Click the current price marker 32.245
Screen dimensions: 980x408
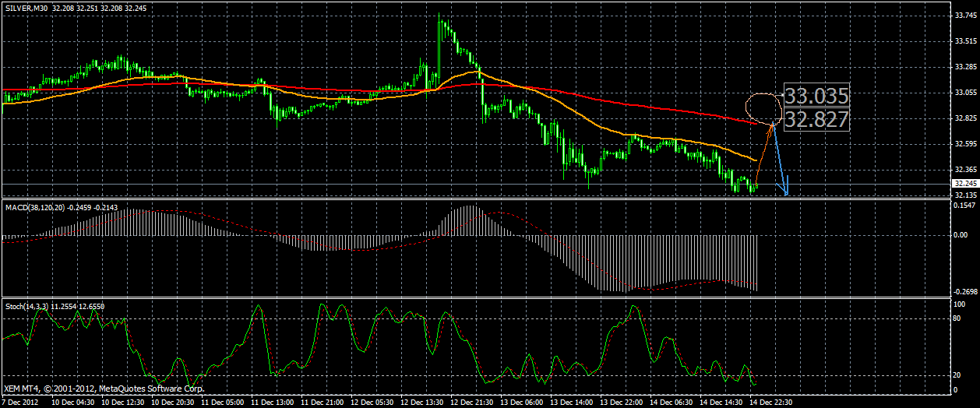[964, 184]
